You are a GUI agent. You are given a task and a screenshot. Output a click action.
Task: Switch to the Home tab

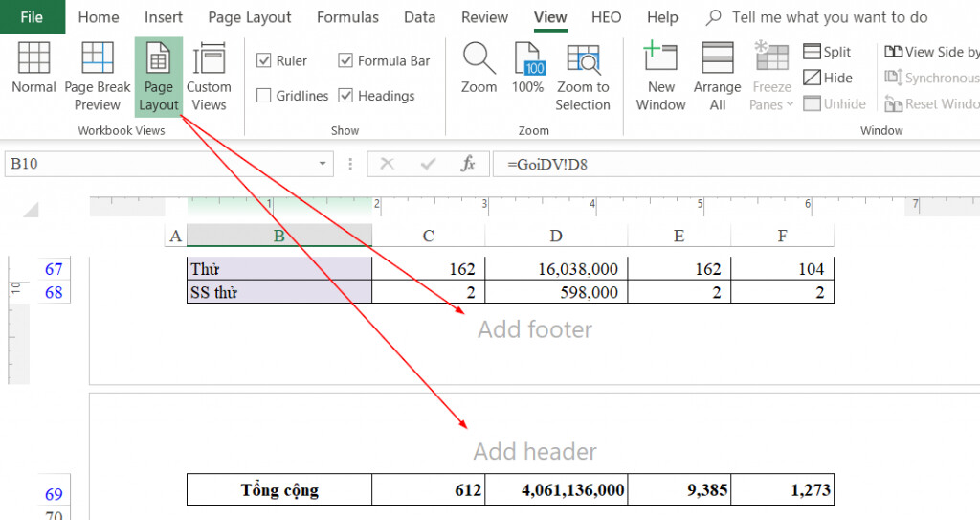tap(99, 17)
